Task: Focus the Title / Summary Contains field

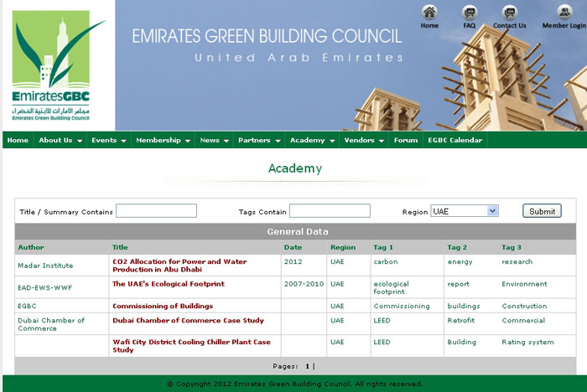Action: 157,210
